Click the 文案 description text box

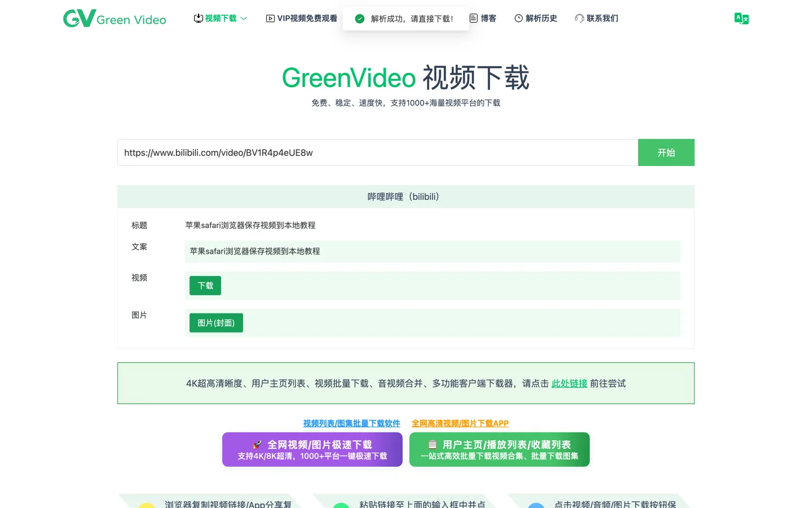433,251
